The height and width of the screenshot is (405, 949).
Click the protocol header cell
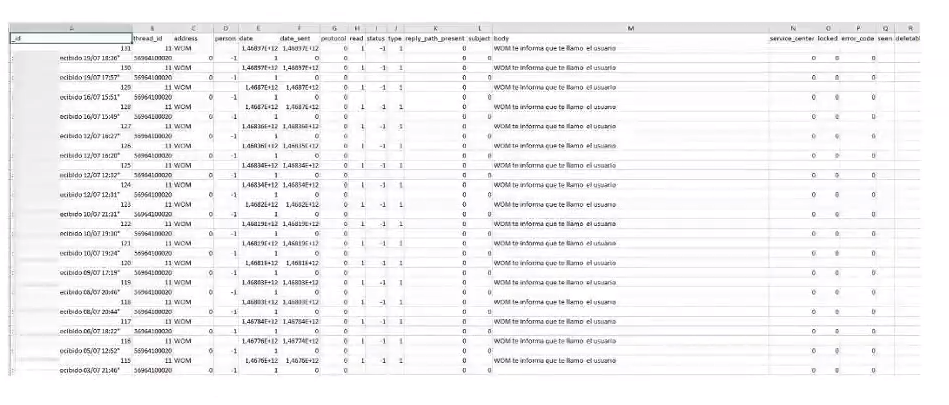pos(334,38)
